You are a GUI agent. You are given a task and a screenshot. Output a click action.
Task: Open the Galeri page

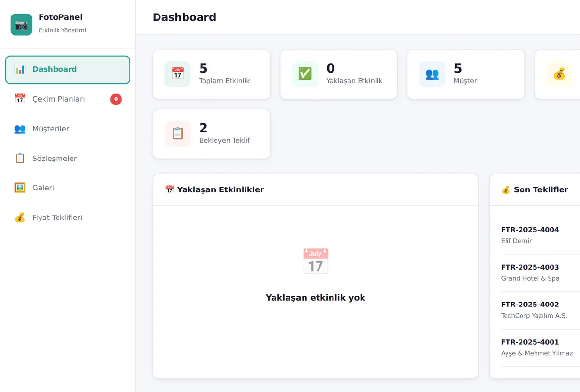[68, 188]
